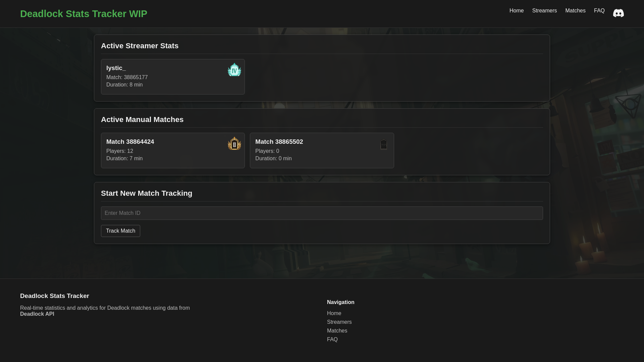Click lystic_ rank IV badge icon
The width and height of the screenshot is (644, 362).
pyautogui.click(x=234, y=69)
